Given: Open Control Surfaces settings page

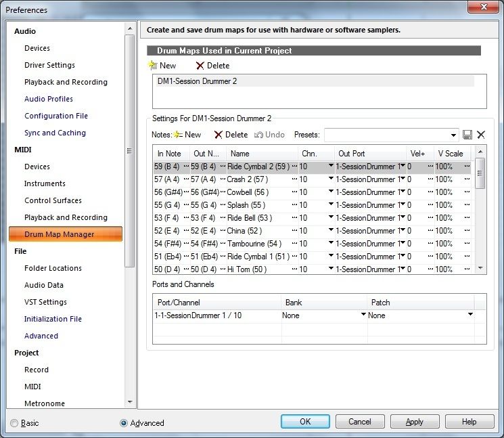Looking at the screenshot, I should click(x=53, y=200).
